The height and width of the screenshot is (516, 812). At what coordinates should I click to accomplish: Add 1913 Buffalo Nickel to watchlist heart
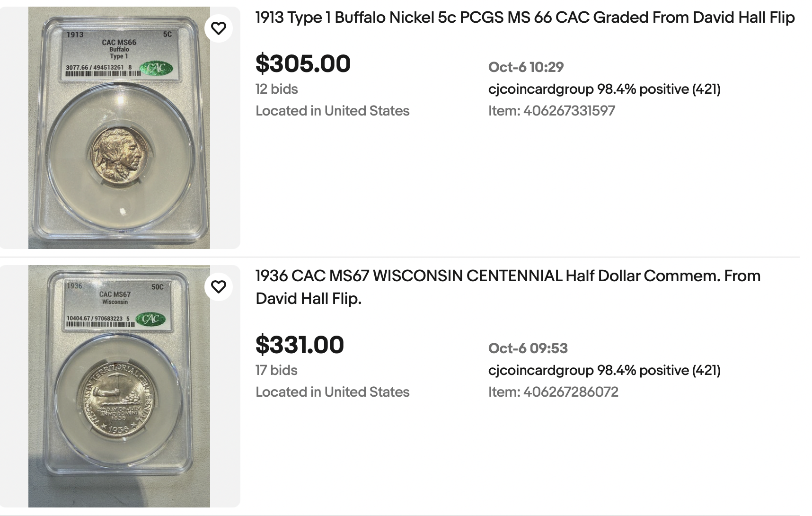[218, 28]
